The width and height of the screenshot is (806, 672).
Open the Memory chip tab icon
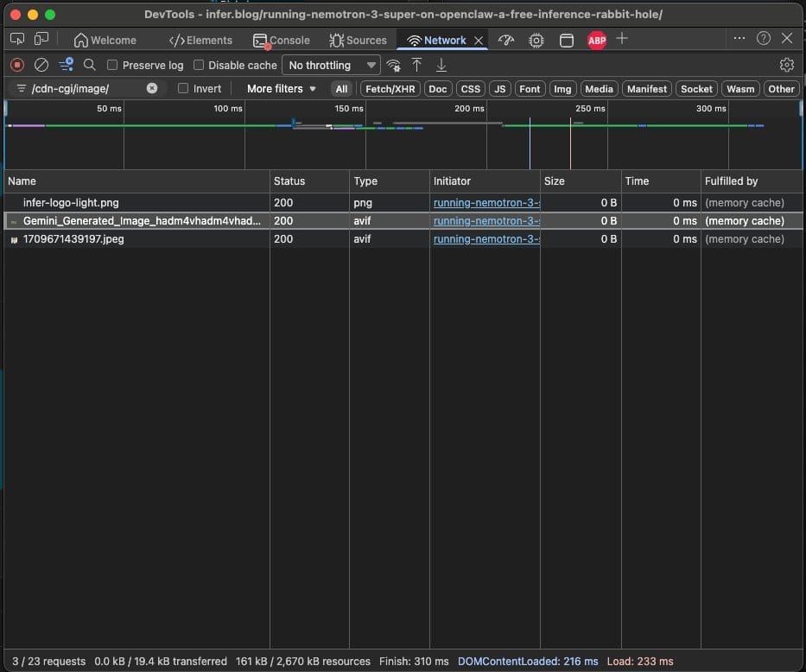pyautogui.click(x=536, y=40)
